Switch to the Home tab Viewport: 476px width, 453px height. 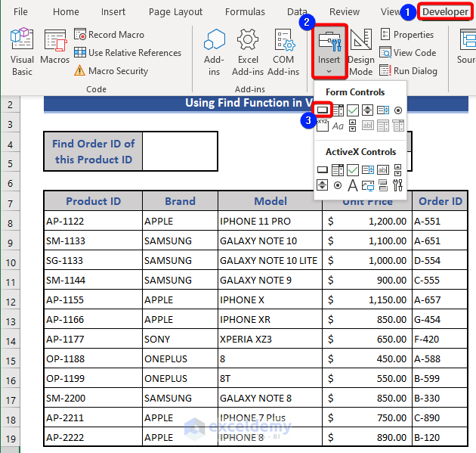(66, 11)
